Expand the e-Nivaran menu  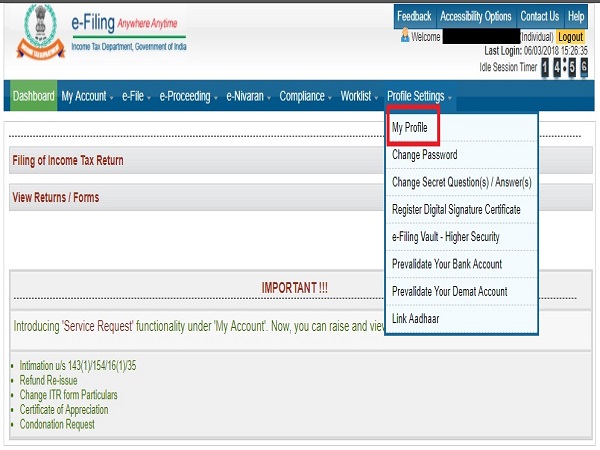point(248,96)
